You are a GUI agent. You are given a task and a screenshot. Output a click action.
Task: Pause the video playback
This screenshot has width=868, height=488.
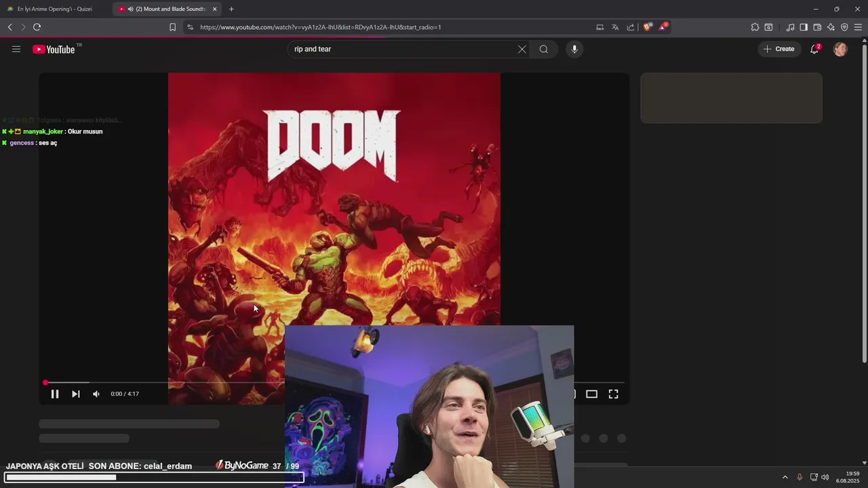(x=55, y=394)
